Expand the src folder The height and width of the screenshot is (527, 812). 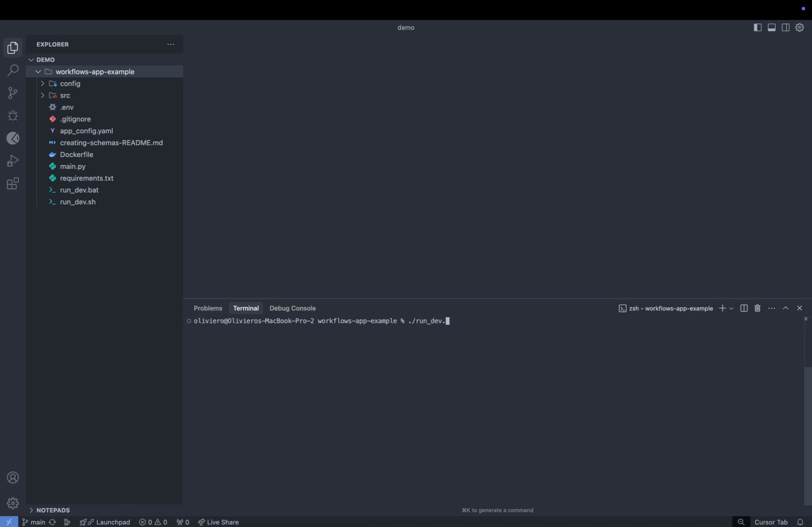click(65, 95)
